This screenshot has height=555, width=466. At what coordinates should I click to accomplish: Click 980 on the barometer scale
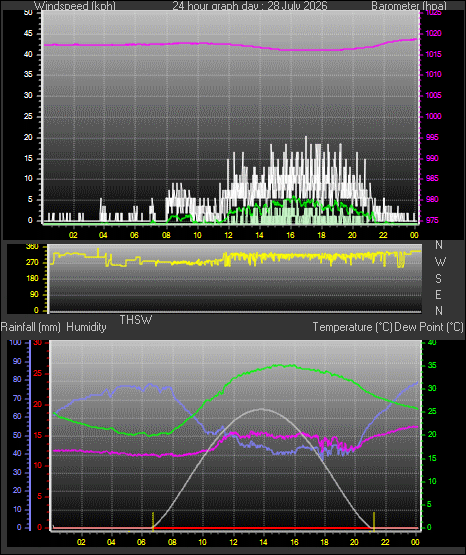click(x=432, y=200)
